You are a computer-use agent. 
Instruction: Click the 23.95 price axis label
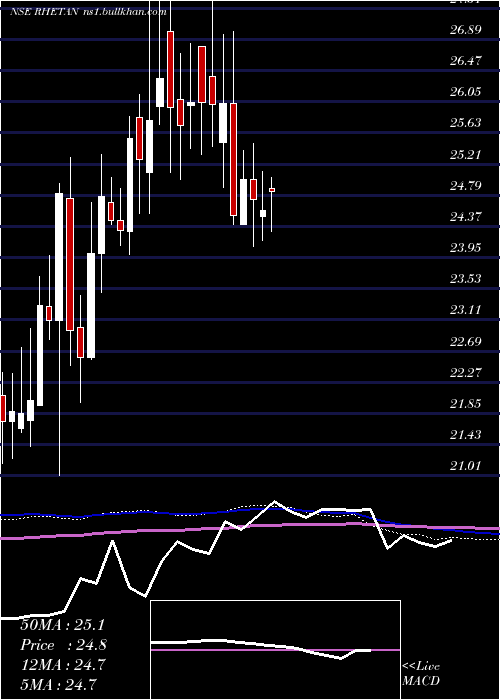466,247
